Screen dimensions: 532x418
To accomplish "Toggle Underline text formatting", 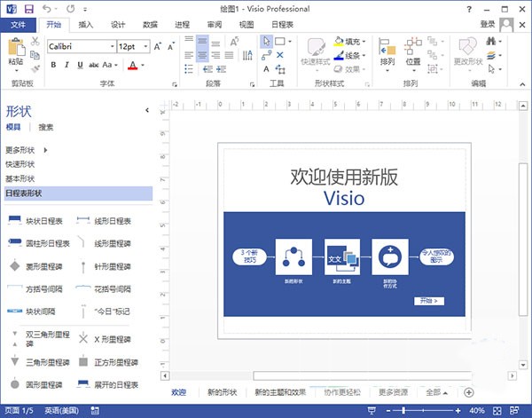I will coord(81,65).
